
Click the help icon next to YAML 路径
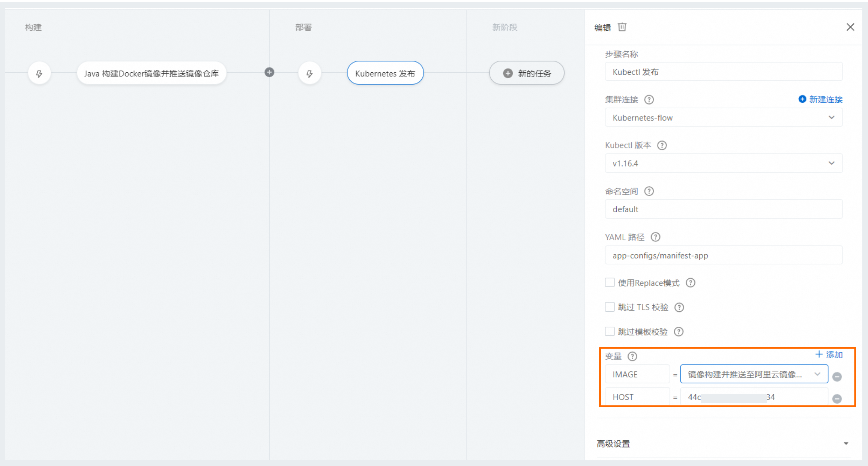click(x=655, y=237)
